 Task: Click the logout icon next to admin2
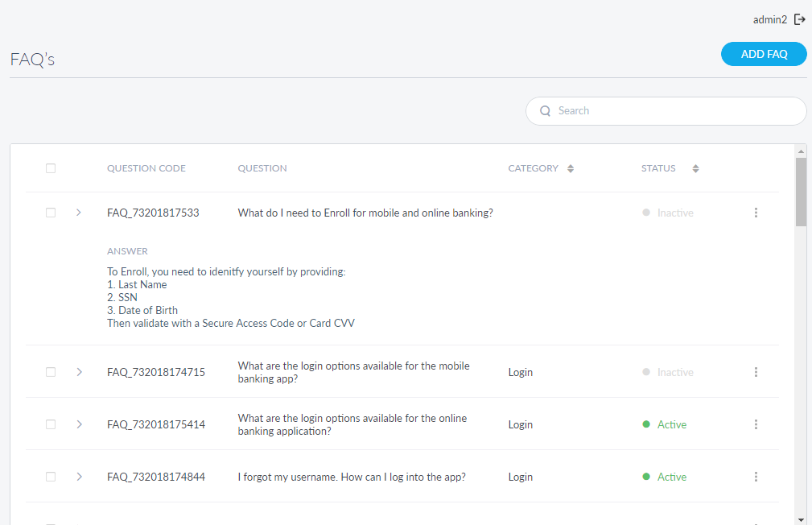pyautogui.click(x=799, y=19)
